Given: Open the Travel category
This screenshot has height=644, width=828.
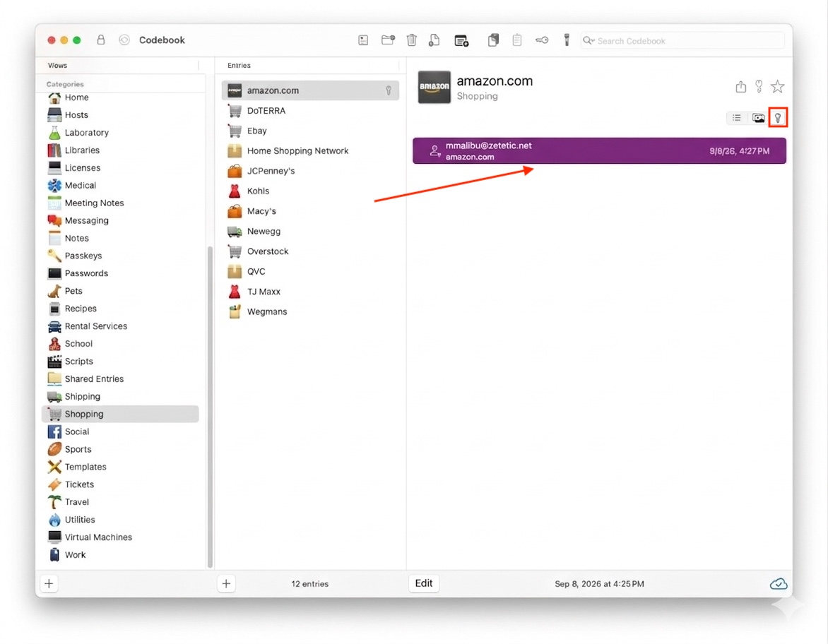Looking at the screenshot, I should (x=120, y=502).
